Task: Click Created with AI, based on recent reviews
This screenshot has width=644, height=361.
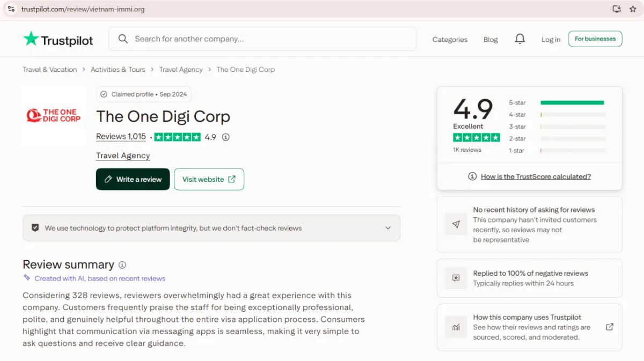Action: coord(100,278)
